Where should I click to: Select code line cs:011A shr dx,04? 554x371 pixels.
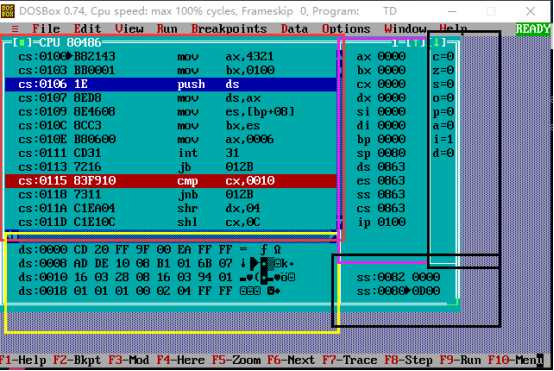click(171, 208)
